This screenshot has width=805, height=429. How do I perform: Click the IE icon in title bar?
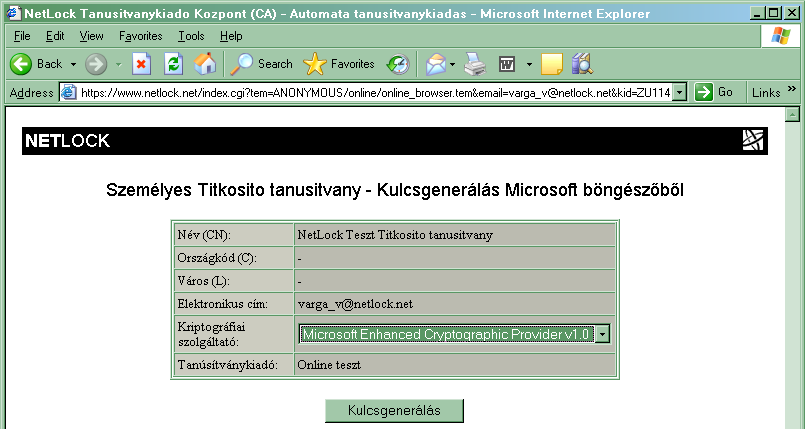click(x=14, y=13)
